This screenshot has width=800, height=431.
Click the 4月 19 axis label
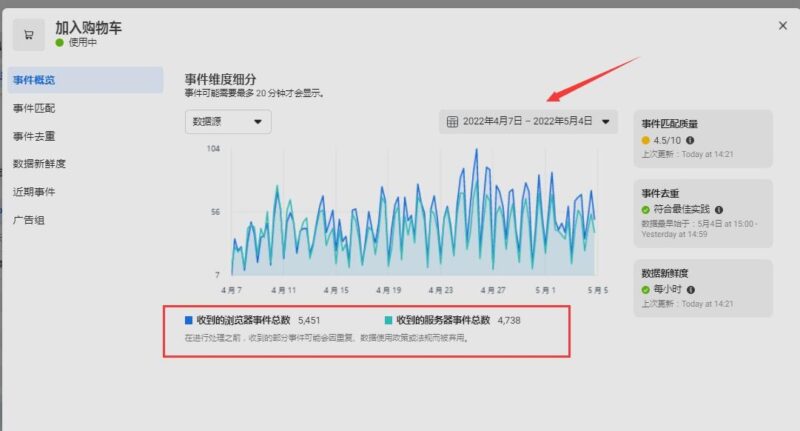tap(388, 290)
